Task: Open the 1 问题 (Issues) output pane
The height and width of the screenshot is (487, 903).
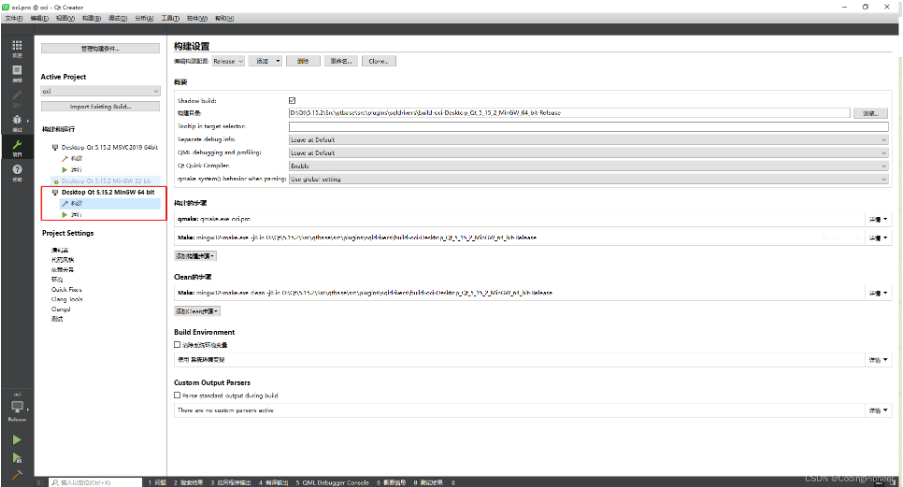Action: [x=157, y=482]
